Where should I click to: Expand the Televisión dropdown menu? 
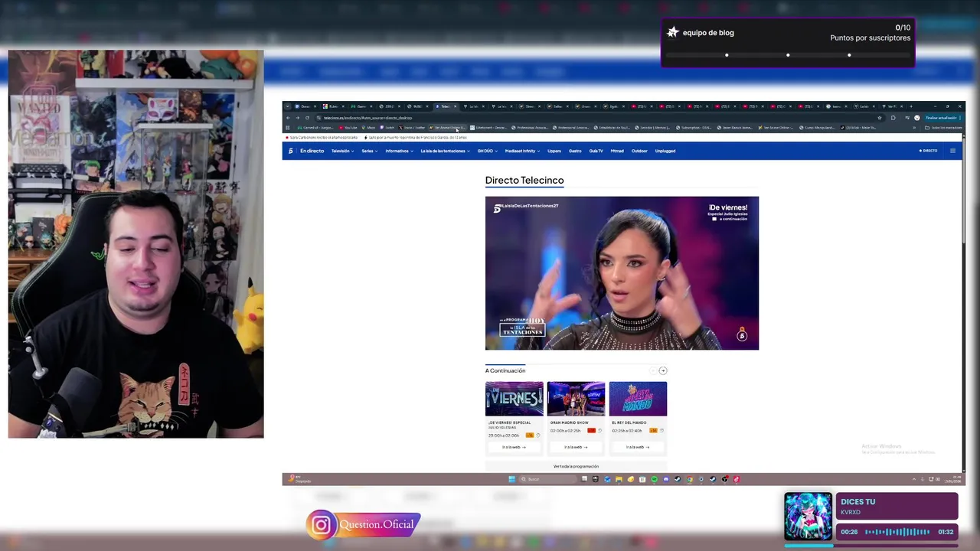pyautogui.click(x=342, y=151)
